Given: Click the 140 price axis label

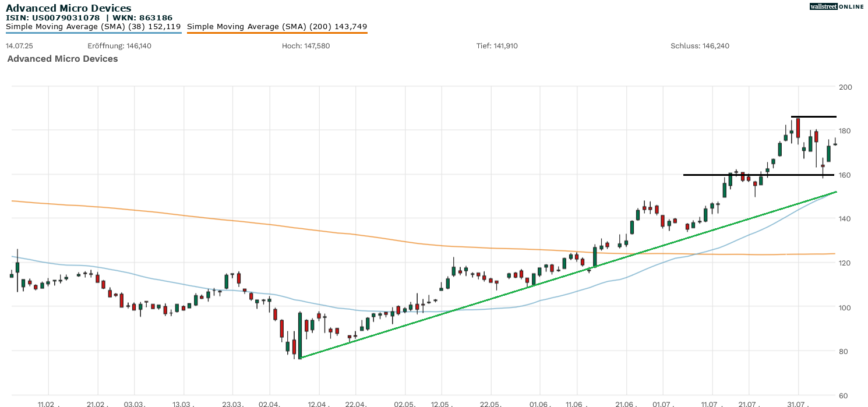Looking at the screenshot, I should tap(845, 219).
